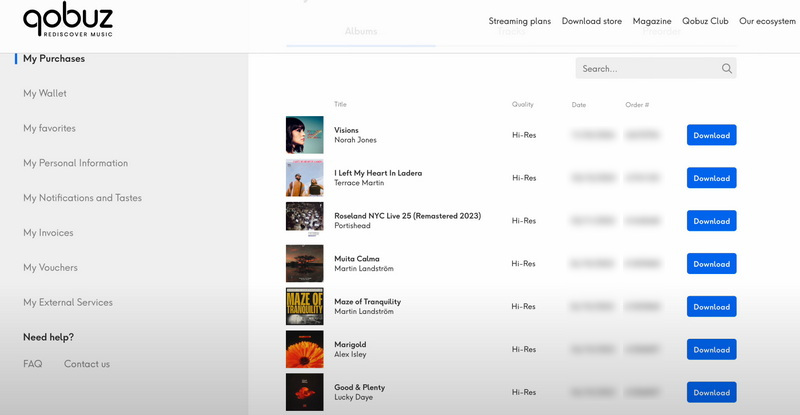This screenshot has height=415, width=800.
Task: Open My External Services page
Action: point(68,302)
